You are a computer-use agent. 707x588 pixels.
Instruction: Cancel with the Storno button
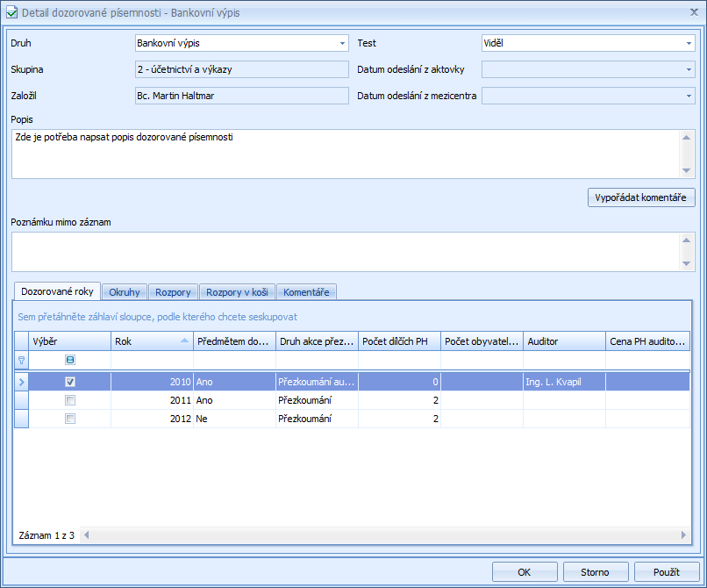pyautogui.click(x=596, y=572)
